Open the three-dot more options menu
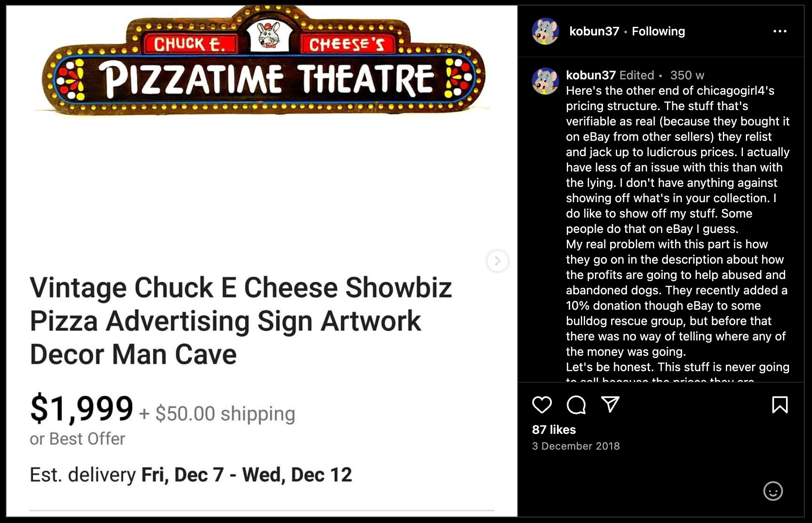Viewport: 812px width, 523px height. click(780, 31)
